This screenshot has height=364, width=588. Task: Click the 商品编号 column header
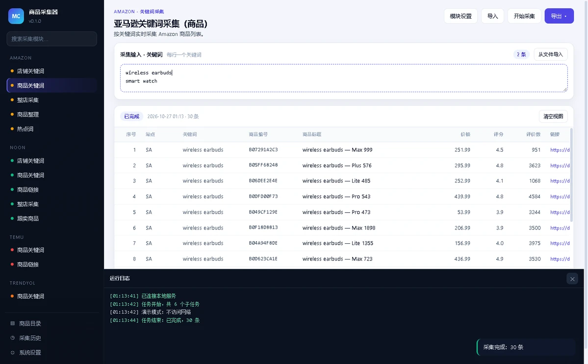click(258, 134)
